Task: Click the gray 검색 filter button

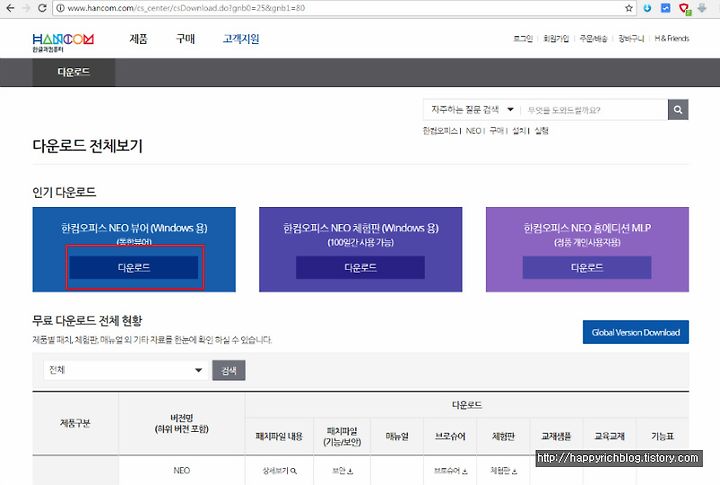Action: [229, 370]
